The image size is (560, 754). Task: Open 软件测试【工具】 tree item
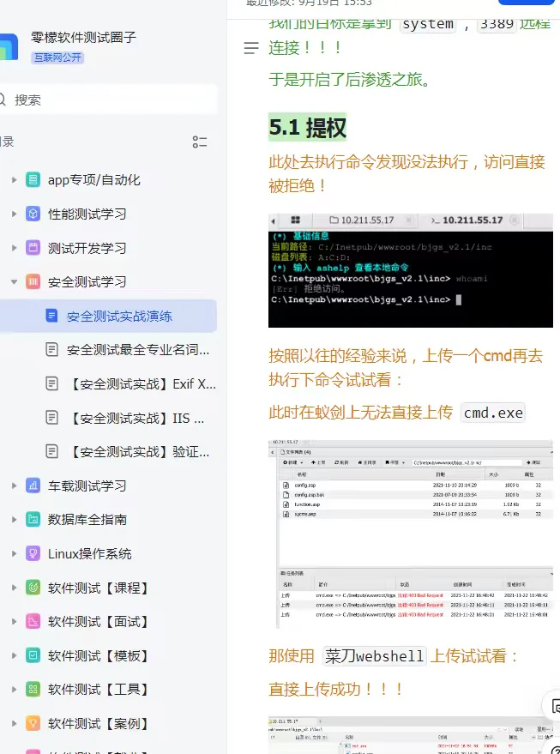99,690
